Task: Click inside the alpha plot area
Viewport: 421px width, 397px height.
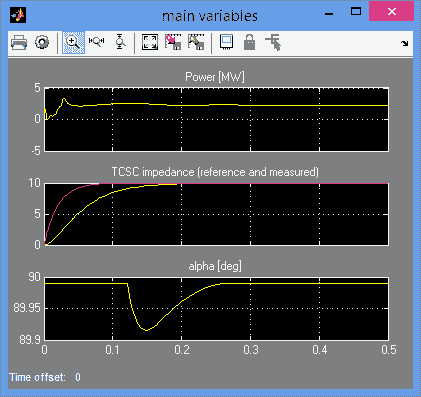Action: pyautogui.click(x=216, y=309)
